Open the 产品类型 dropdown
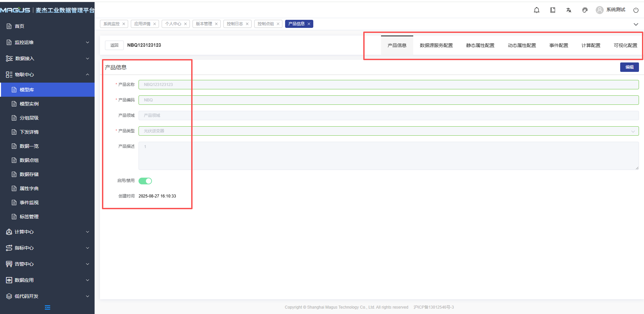The image size is (644, 314). coord(388,131)
